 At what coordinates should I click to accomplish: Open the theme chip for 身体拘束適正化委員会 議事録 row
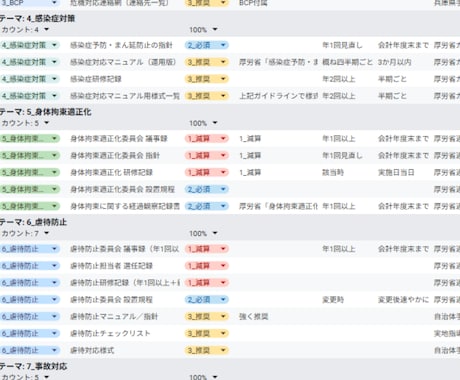pyautogui.click(x=30, y=138)
